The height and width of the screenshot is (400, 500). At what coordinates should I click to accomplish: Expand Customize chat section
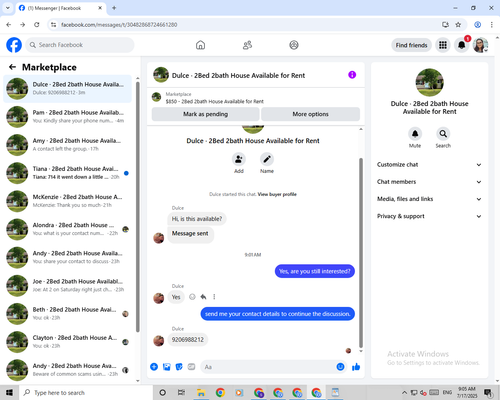coord(429,165)
